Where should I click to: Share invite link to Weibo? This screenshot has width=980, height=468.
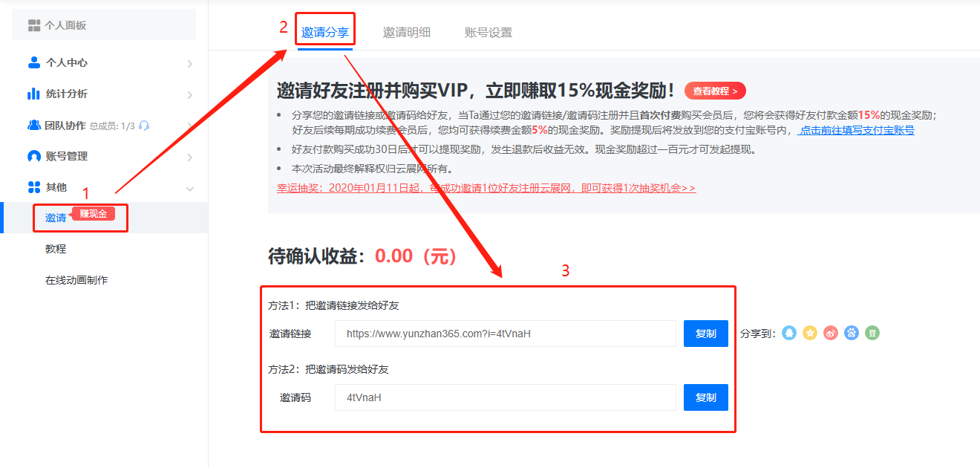[x=831, y=334]
